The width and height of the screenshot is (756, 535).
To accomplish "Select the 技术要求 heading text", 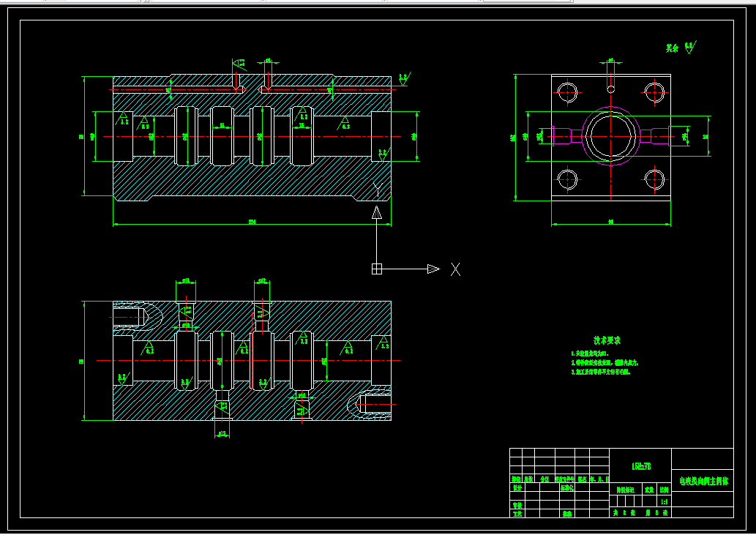I will 607,340.
